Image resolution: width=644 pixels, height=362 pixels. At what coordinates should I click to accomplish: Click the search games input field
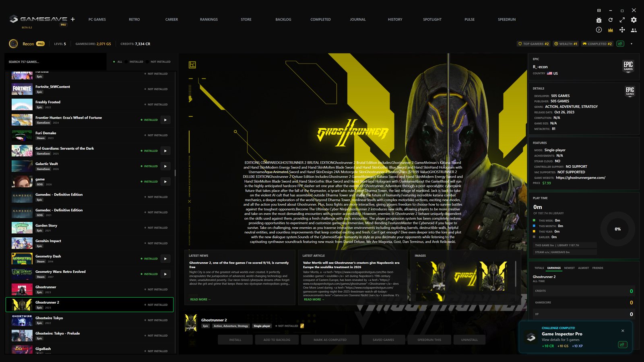pos(56,62)
